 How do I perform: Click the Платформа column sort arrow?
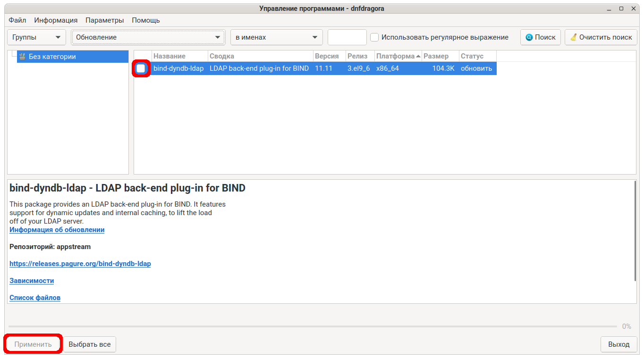418,56
